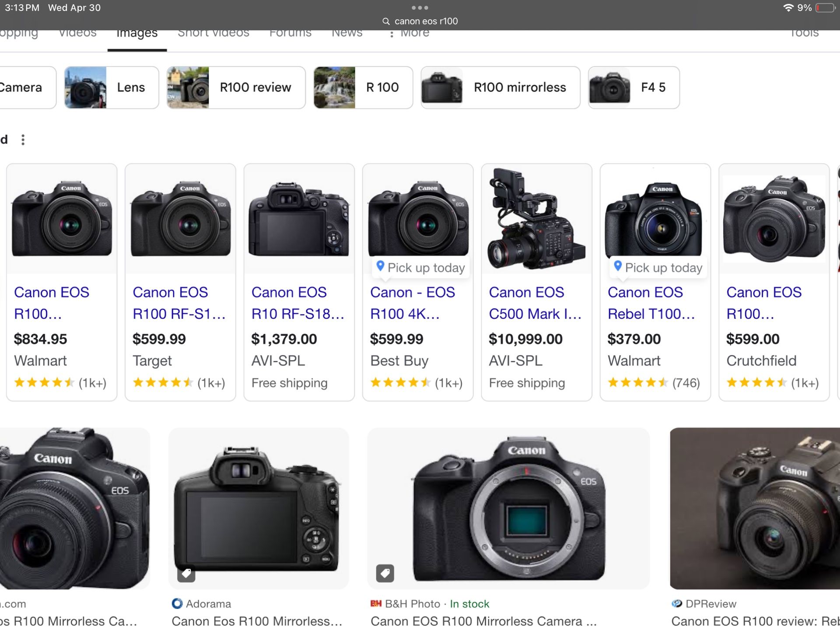
Task: Switch to the News tab
Action: pos(347,32)
